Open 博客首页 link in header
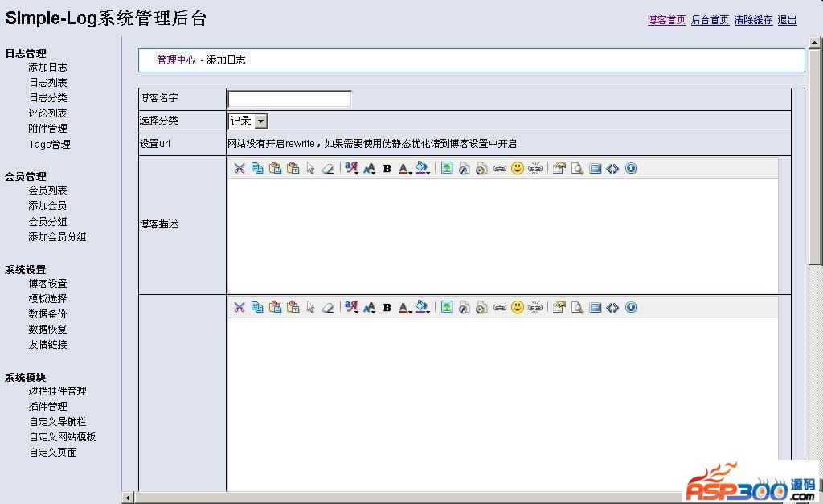The width and height of the screenshot is (823, 504). point(666,20)
